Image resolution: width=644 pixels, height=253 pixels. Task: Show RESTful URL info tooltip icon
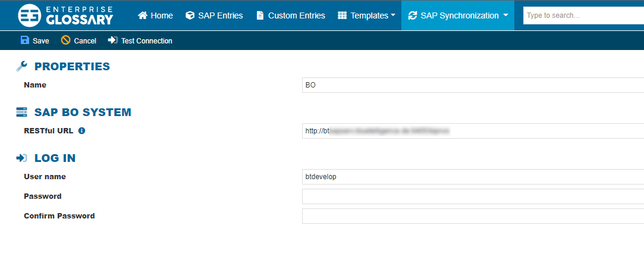(x=82, y=130)
